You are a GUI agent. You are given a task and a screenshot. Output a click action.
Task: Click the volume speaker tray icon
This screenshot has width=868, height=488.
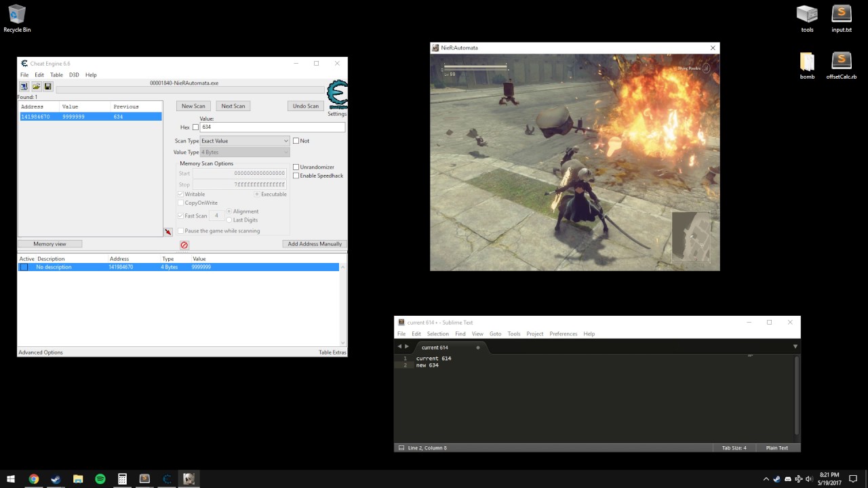[809, 479]
